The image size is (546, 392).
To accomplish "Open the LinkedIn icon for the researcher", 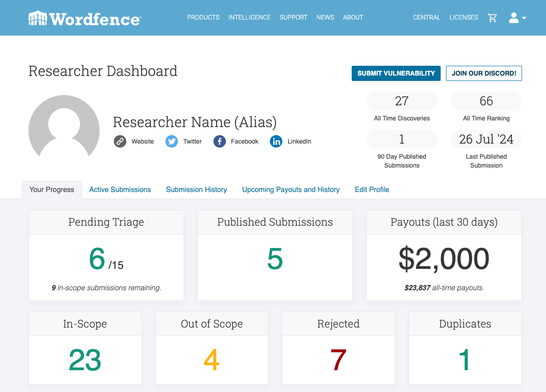I will (276, 141).
